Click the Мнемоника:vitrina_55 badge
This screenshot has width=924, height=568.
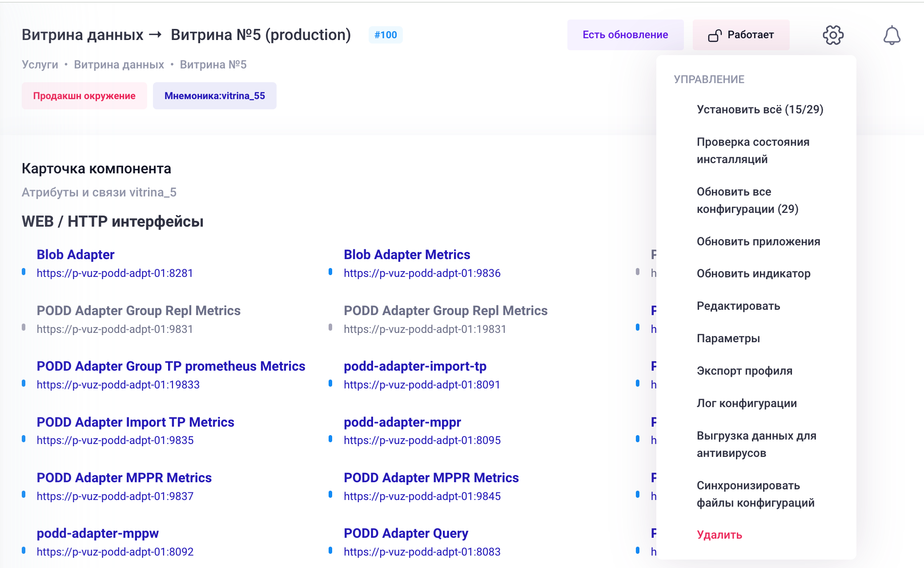click(215, 95)
